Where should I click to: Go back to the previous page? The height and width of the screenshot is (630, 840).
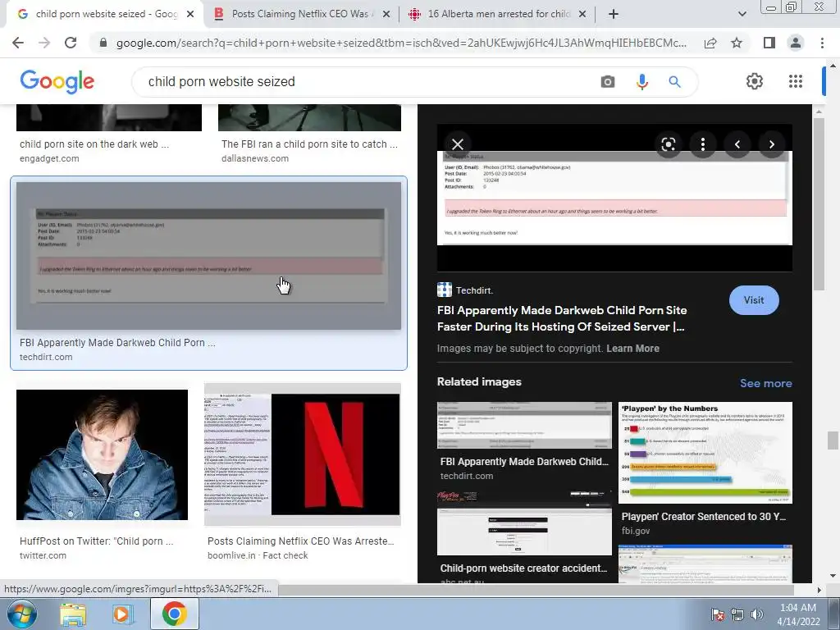[18, 43]
